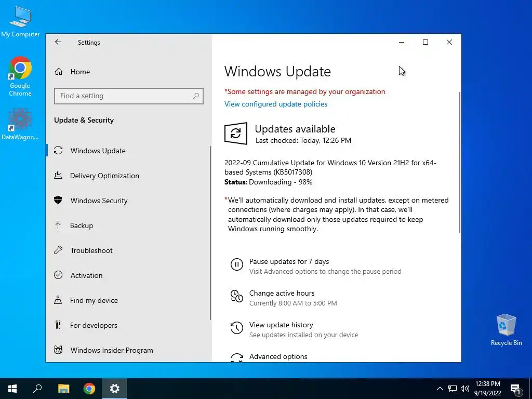Click the Updates available refresh icon
The height and width of the screenshot is (399, 532).
click(x=236, y=134)
